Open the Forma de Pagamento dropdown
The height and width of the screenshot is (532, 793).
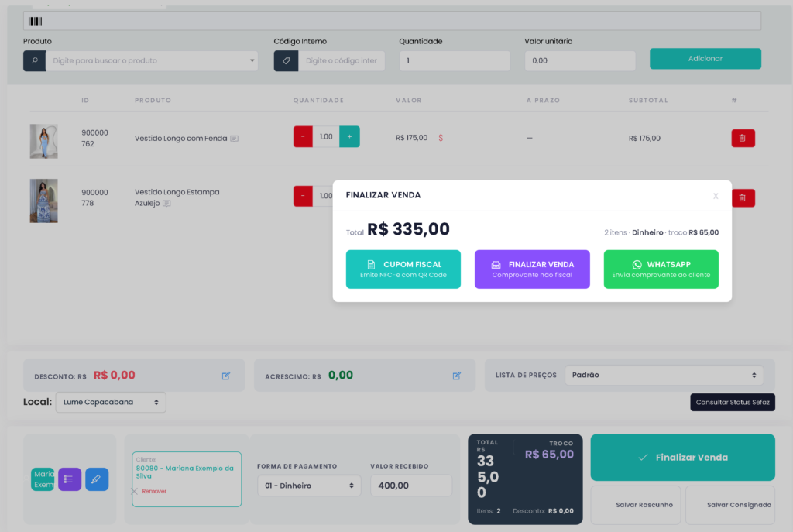(309, 486)
